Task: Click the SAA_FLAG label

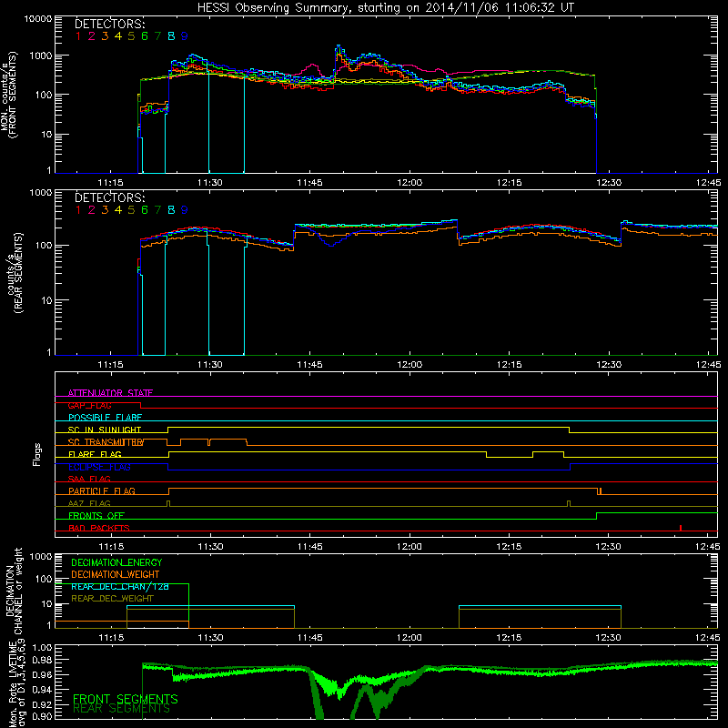Action: pos(89,479)
